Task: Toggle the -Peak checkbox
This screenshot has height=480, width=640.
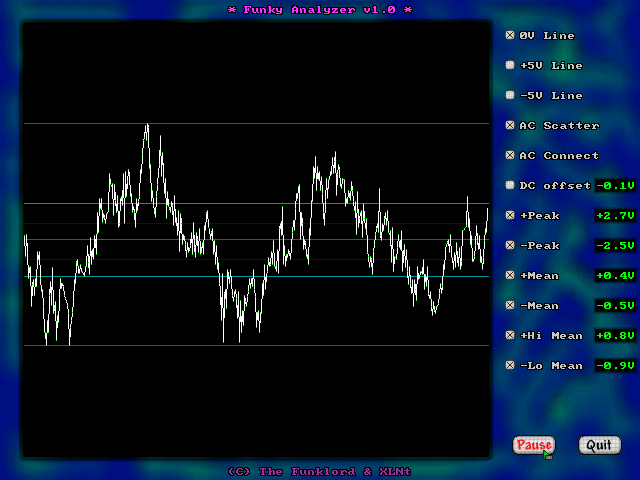Action: click(510, 246)
